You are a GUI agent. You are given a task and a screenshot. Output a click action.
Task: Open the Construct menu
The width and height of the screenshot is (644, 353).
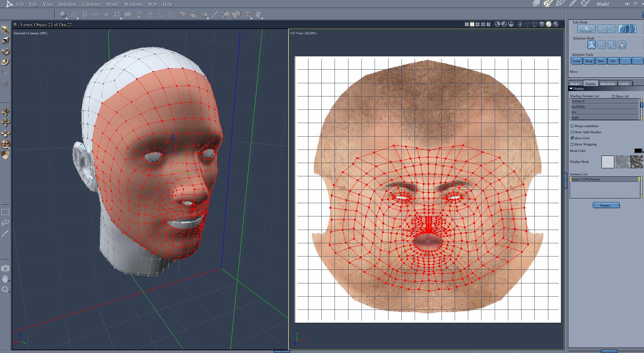91,4
